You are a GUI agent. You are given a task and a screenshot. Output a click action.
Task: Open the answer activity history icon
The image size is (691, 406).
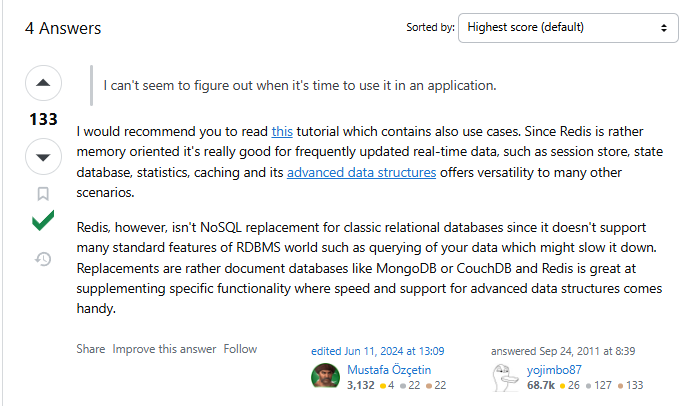coord(43,259)
